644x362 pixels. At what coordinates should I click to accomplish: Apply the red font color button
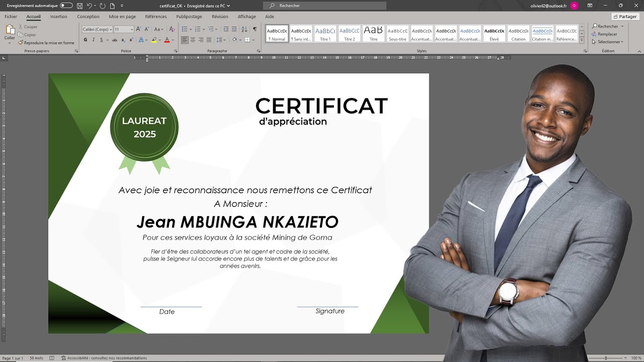click(167, 40)
